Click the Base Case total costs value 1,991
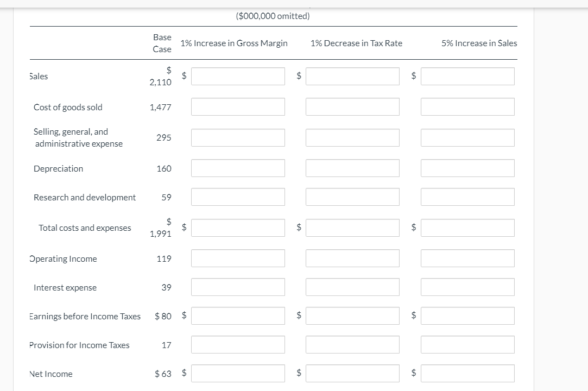Image resolution: width=588 pixels, height=391 pixels. pos(161,234)
